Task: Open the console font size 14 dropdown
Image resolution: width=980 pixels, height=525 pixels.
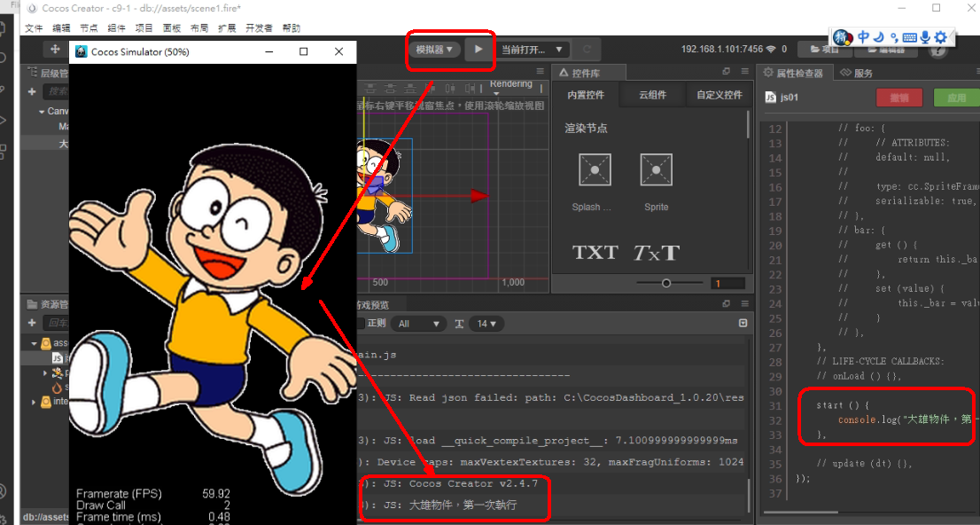Action: pos(486,324)
